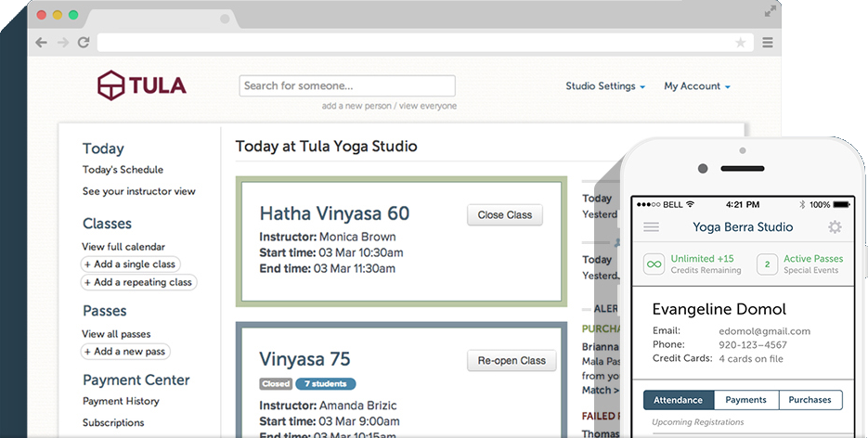The image size is (868, 438).
Task: Click the empty browser tab
Action: point(161,19)
